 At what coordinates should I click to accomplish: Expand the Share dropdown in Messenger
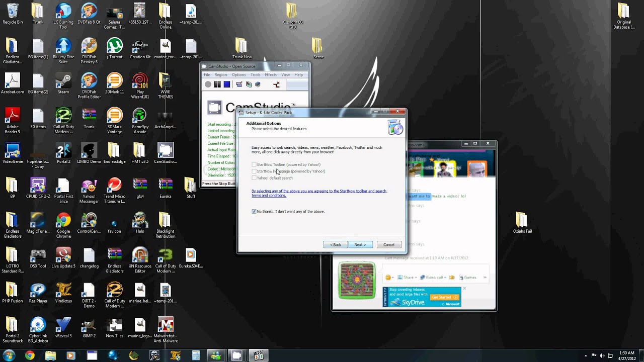pyautogui.click(x=408, y=277)
